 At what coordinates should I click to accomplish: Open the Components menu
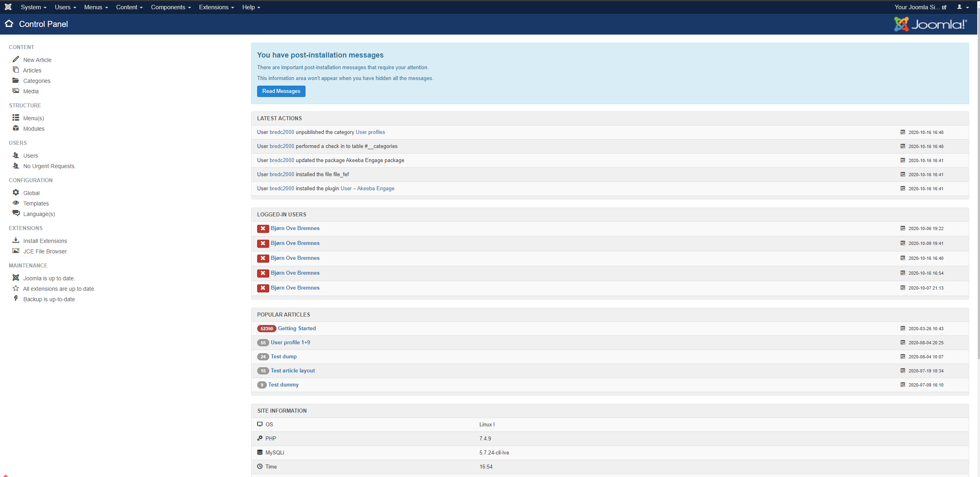(x=171, y=7)
